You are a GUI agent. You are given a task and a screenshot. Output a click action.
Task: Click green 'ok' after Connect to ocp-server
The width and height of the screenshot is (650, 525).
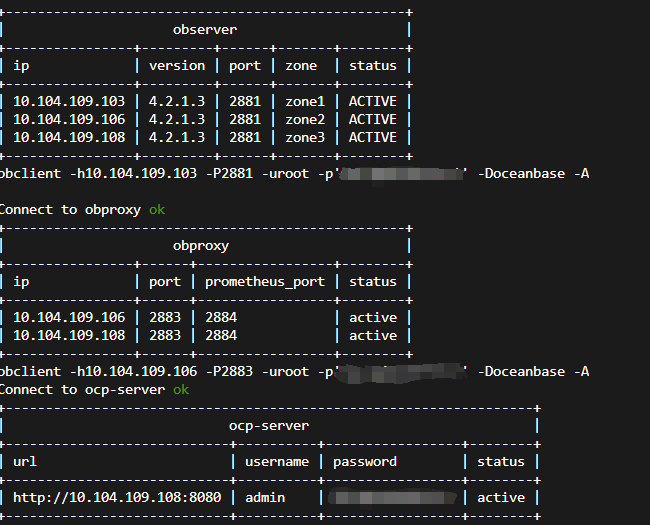point(181,390)
